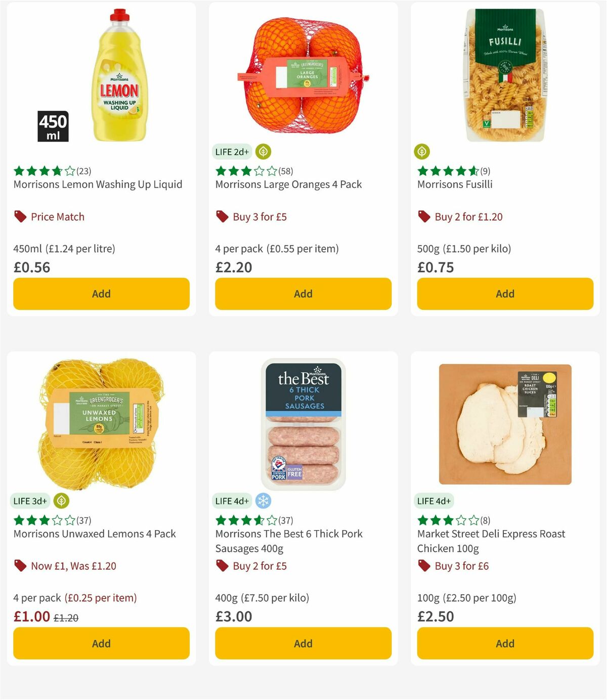Select the 450 ml badge on lemon washing liquid
607x700 pixels.
(53, 125)
